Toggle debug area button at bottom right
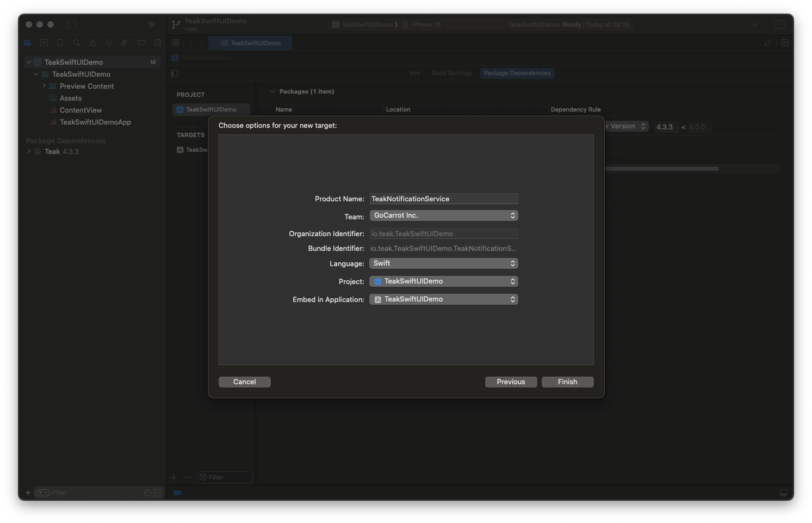Image resolution: width=812 pixels, height=523 pixels. [x=783, y=493]
